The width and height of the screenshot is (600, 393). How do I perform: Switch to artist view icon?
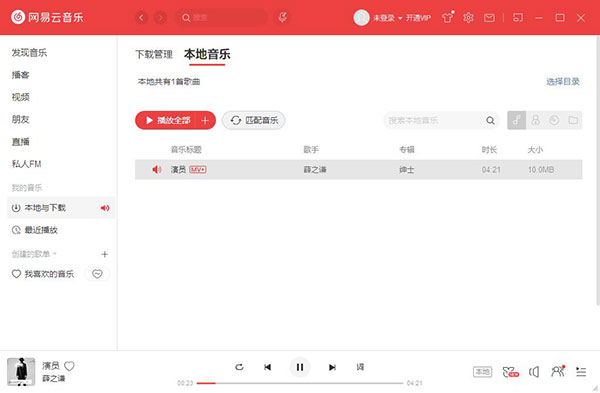536,120
